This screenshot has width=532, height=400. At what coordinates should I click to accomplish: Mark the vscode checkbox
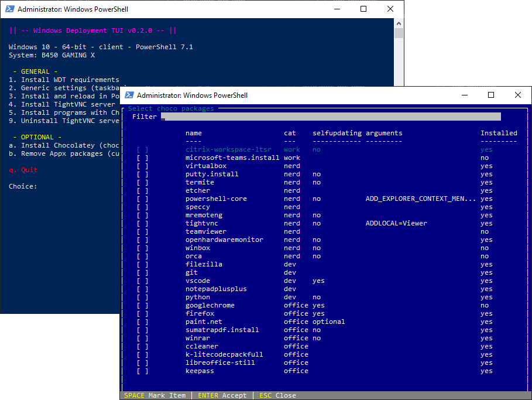tap(142, 281)
